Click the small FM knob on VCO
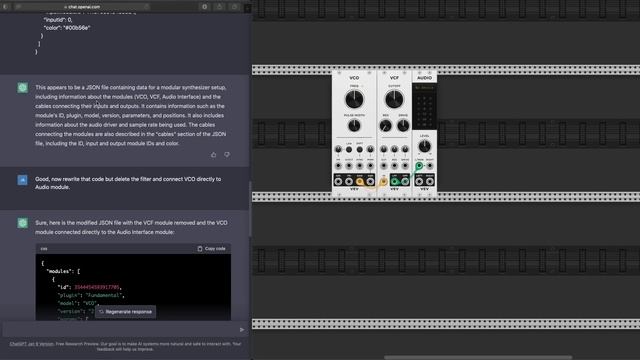640x360 pixels. [x=338, y=149]
